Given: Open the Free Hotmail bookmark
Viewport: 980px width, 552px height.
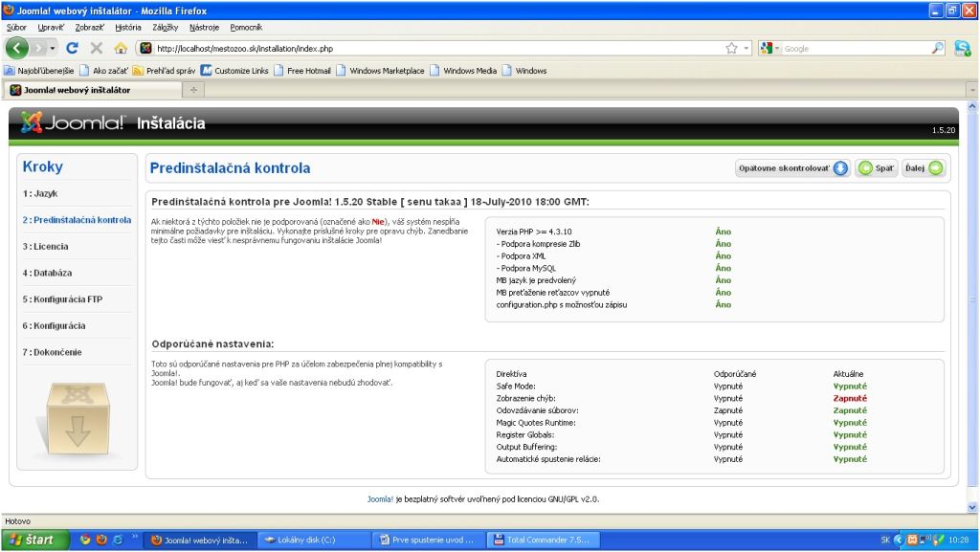Looking at the screenshot, I should point(302,71).
